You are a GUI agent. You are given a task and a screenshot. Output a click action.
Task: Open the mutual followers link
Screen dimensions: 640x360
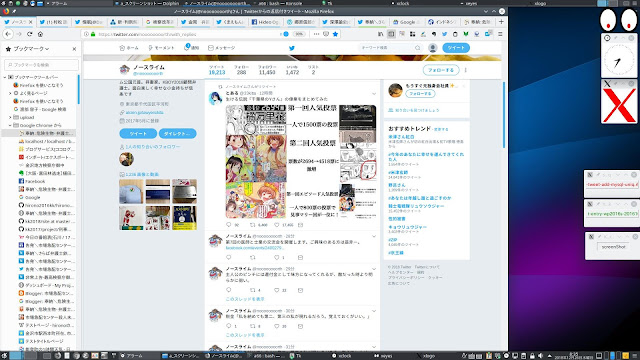[x=153, y=147]
